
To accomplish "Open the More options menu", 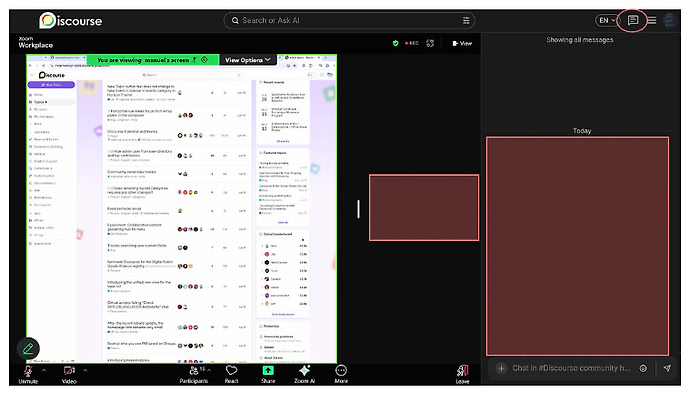I will [341, 375].
